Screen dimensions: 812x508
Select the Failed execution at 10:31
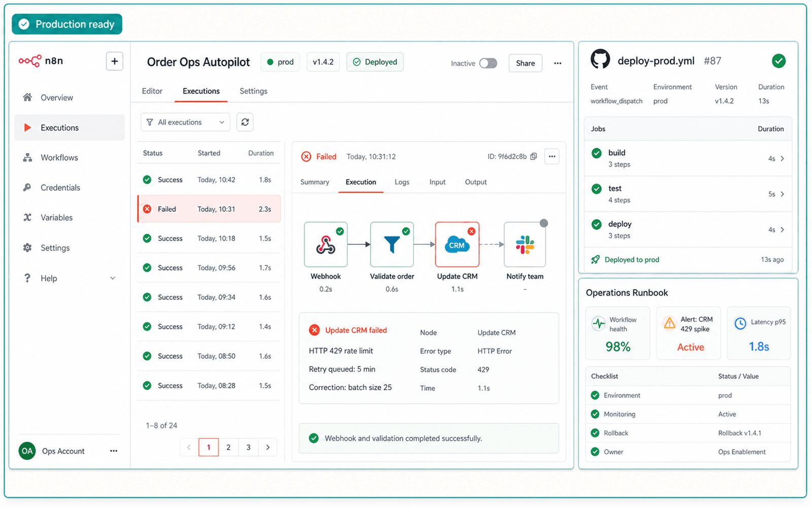tap(209, 209)
